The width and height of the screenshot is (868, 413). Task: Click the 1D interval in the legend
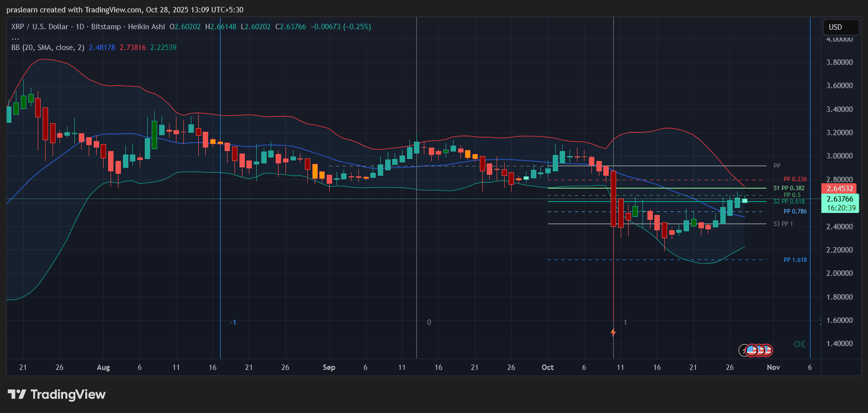80,27
